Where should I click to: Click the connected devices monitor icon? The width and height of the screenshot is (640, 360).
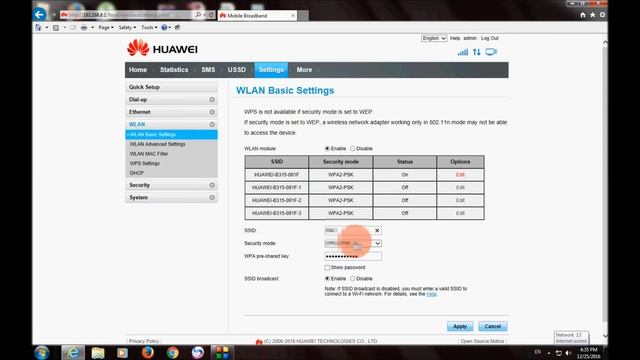pos(491,52)
